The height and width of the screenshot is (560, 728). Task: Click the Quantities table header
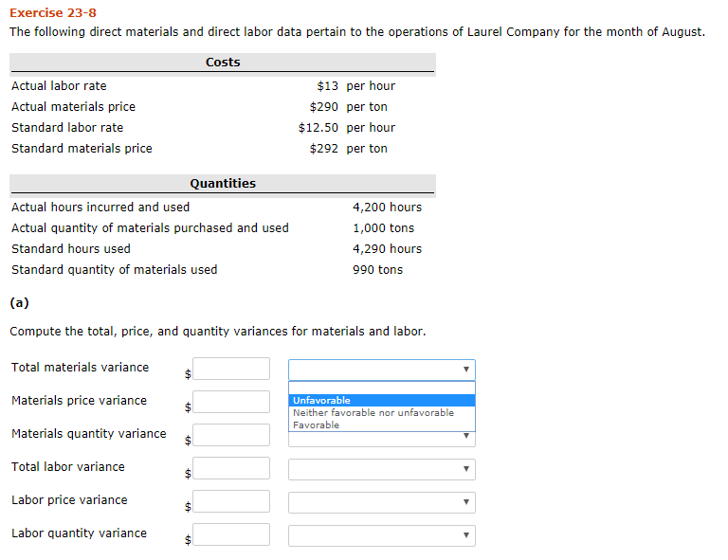[x=223, y=184]
